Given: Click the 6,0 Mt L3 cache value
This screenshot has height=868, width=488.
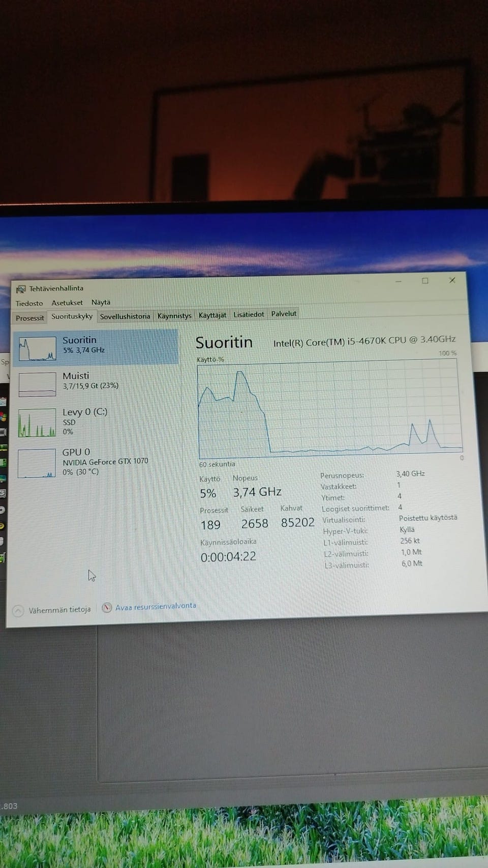Looking at the screenshot, I should (412, 563).
